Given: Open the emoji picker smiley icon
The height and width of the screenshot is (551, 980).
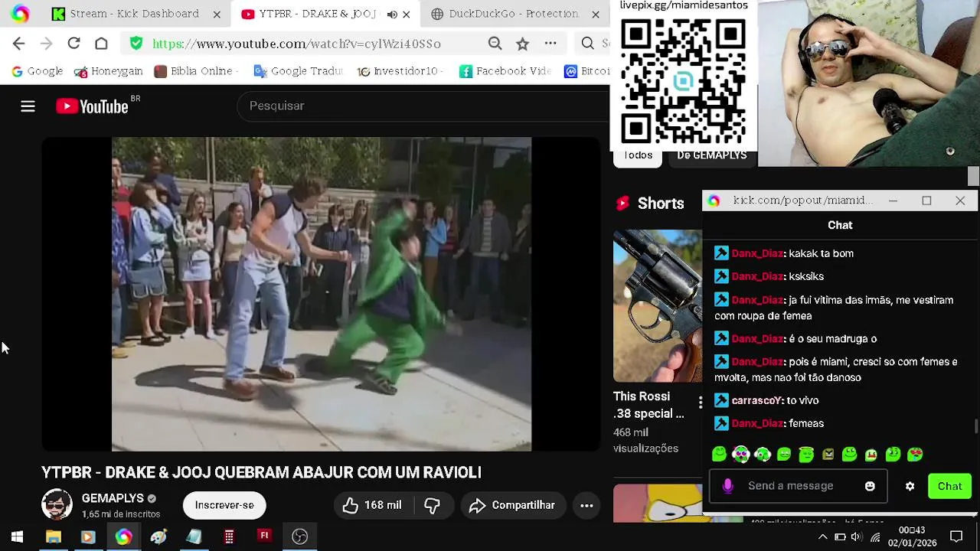Looking at the screenshot, I should click(870, 486).
